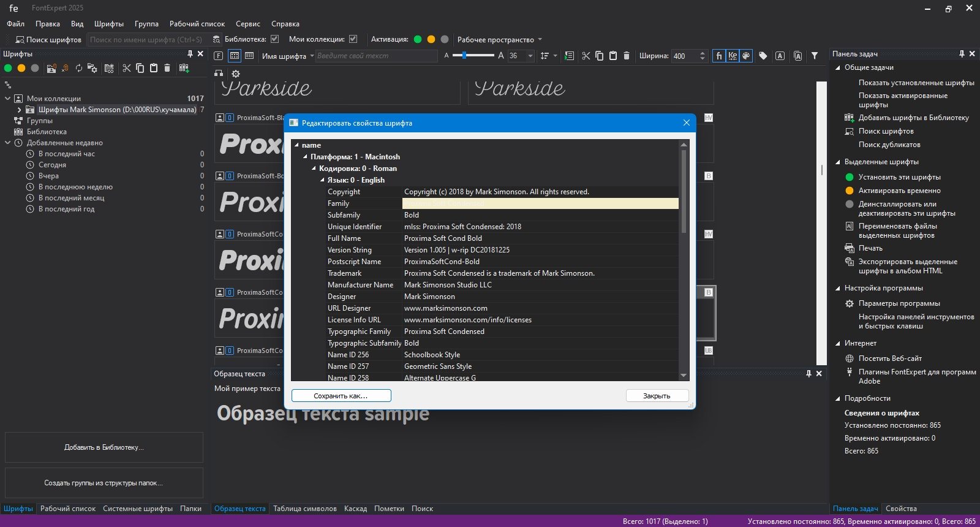Uncheck the Библиотека checkbox
This screenshot has width=980, height=527.
pyautogui.click(x=275, y=39)
